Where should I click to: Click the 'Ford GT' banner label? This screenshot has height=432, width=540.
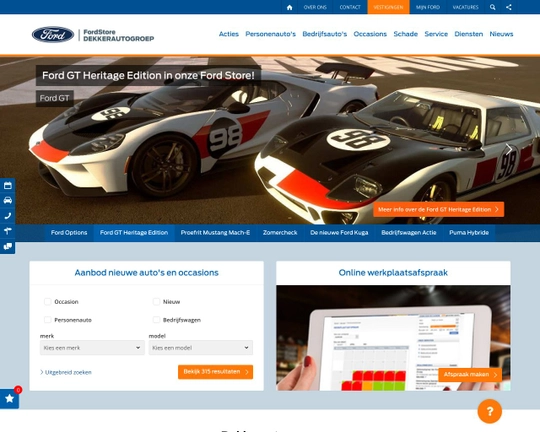coord(54,98)
